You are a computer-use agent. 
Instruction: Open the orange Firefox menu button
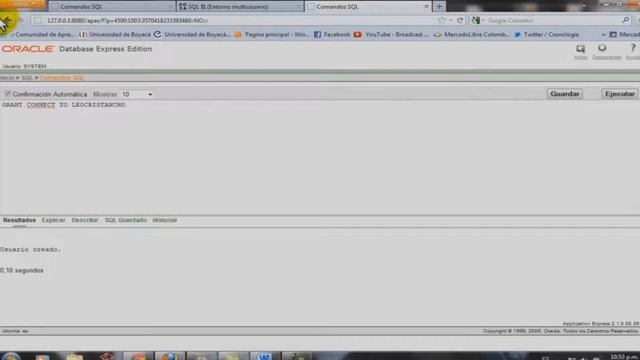[23, 4]
